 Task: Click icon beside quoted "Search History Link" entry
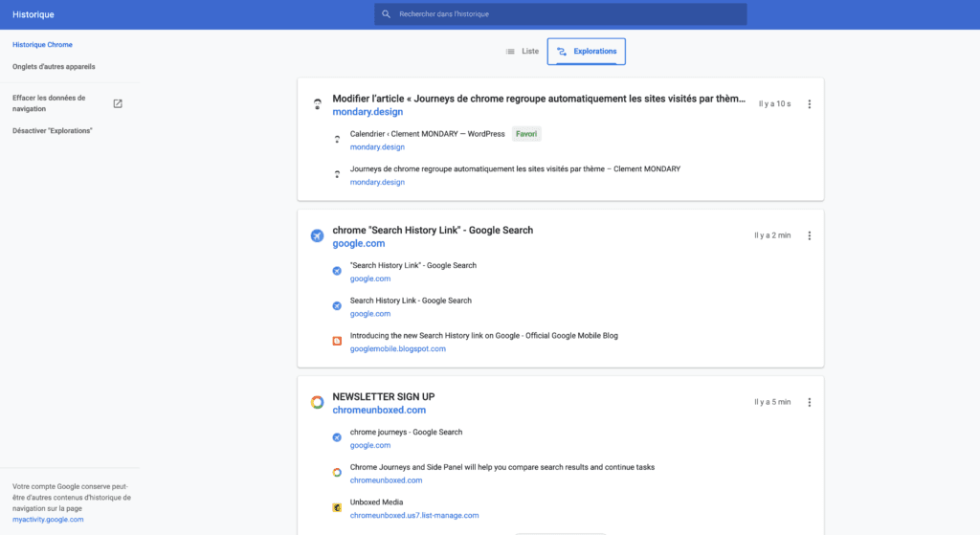(337, 271)
